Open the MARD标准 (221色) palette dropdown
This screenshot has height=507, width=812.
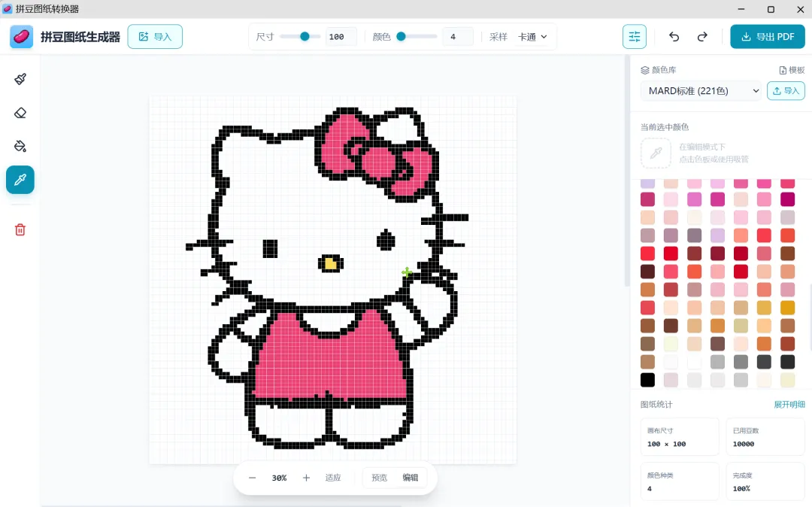pos(701,90)
